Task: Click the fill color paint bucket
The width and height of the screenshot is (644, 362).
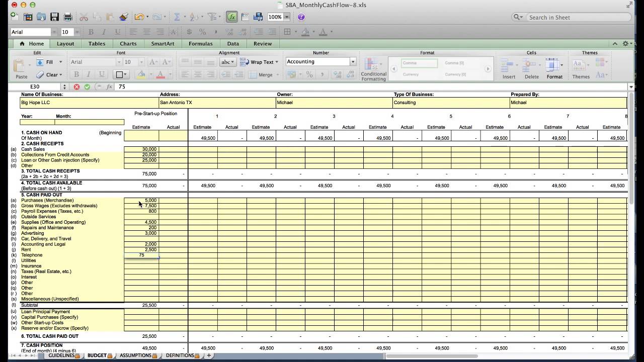Action: click(x=141, y=74)
